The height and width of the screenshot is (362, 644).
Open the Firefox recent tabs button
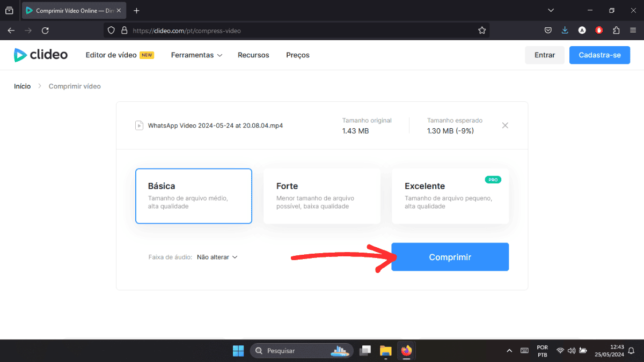pos(9,10)
